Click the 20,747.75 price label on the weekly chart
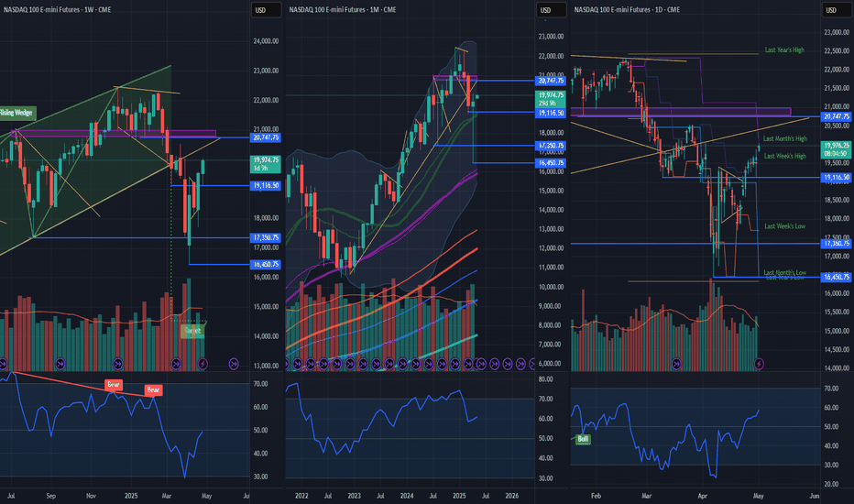The height and width of the screenshot is (504, 854). click(x=266, y=137)
